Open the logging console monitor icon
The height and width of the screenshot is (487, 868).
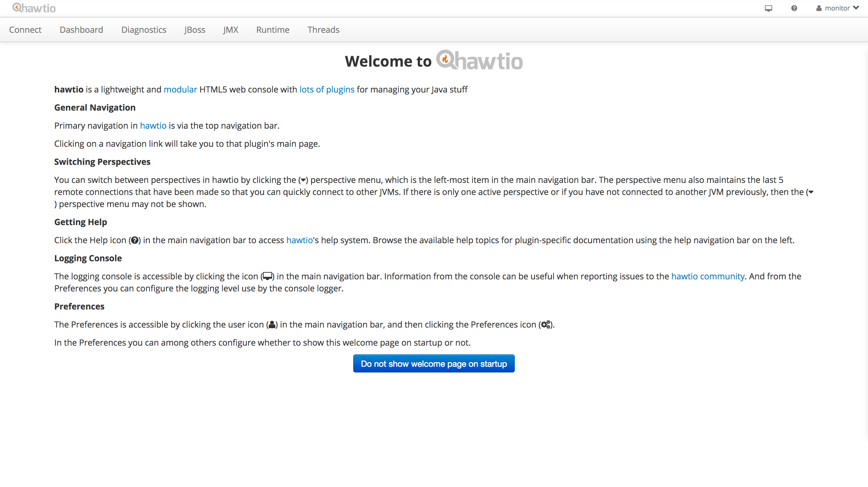click(769, 8)
